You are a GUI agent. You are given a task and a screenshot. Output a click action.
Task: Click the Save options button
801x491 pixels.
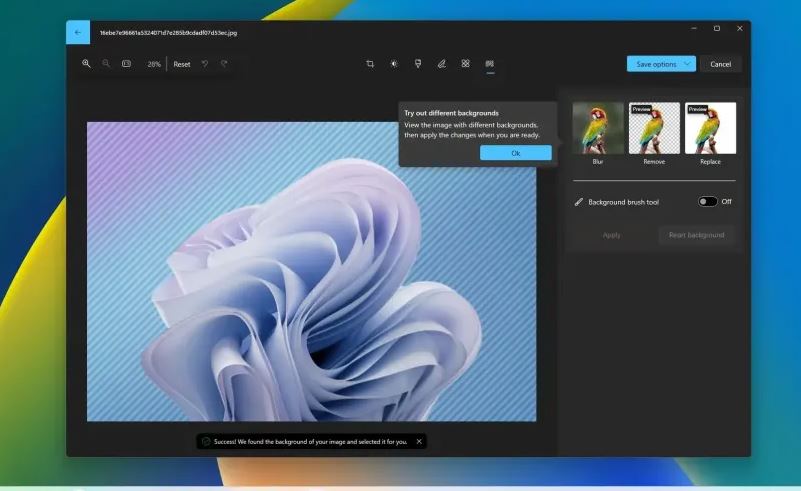coord(656,64)
